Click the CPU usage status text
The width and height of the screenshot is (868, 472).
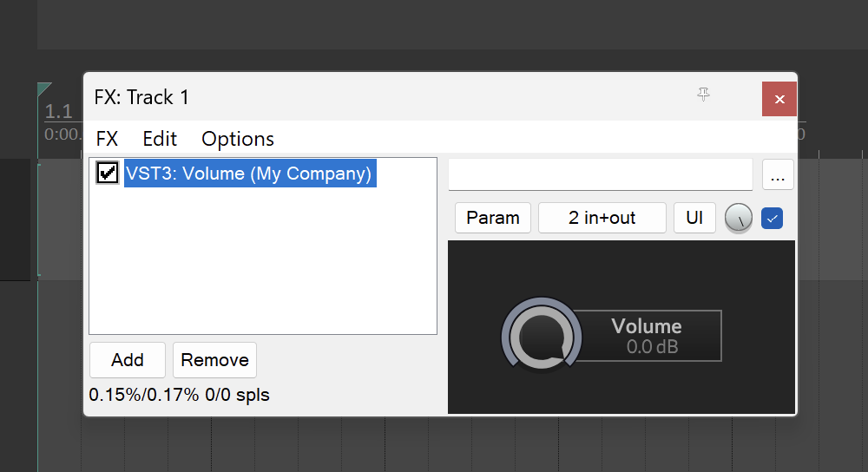click(x=179, y=395)
